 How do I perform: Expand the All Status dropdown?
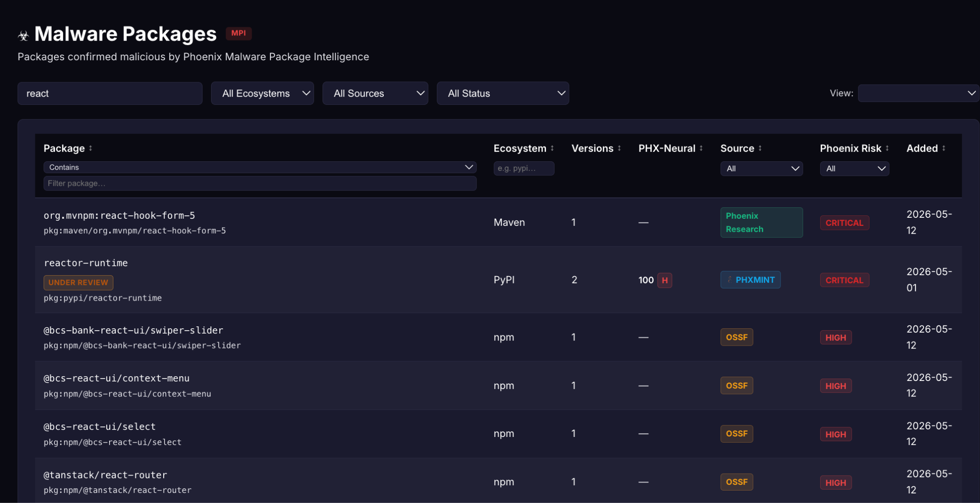(503, 93)
